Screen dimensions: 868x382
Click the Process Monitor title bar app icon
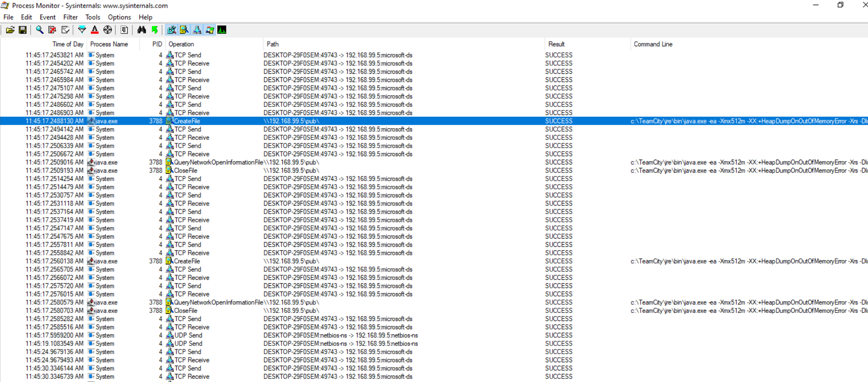(5, 6)
